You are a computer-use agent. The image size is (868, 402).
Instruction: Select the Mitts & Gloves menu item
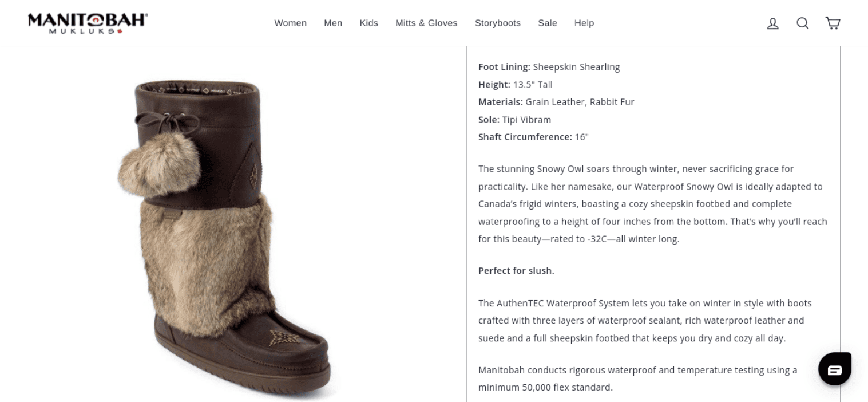point(426,23)
